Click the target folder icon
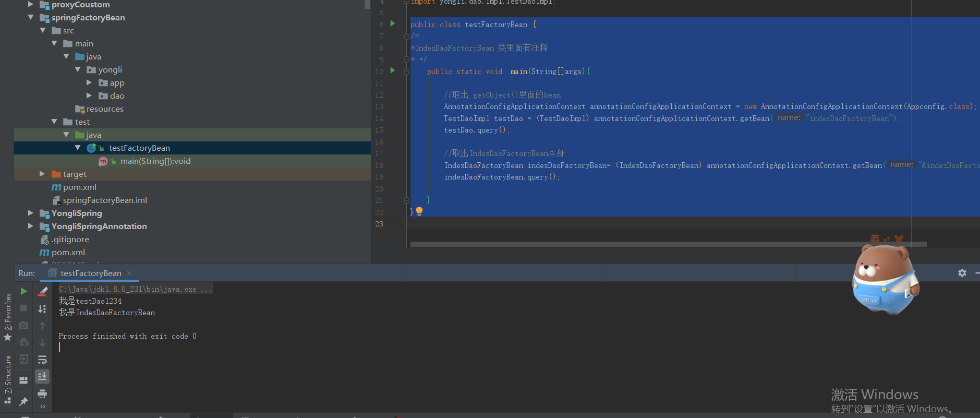The height and width of the screenshot is (418, 980). point(56,174)
